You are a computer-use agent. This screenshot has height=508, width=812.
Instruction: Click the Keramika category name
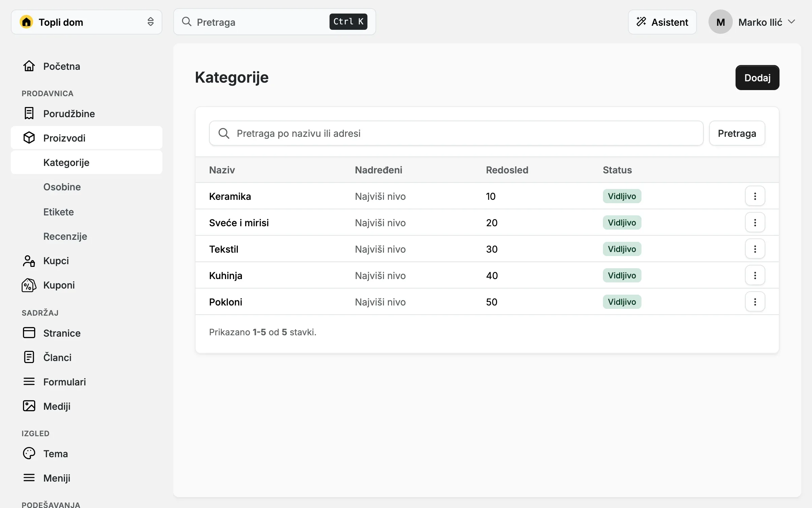coord(230,196)
